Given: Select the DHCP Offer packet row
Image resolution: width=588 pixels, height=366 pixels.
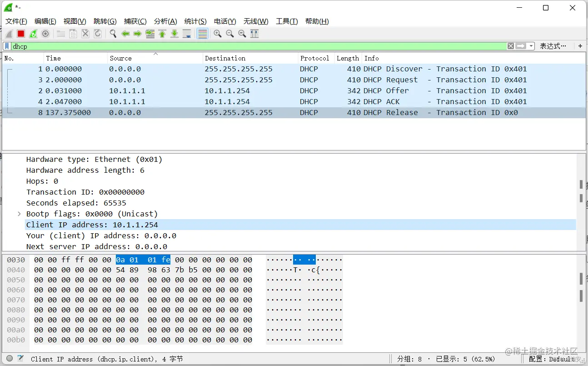Looking at the screenshot, I should 294,91.
